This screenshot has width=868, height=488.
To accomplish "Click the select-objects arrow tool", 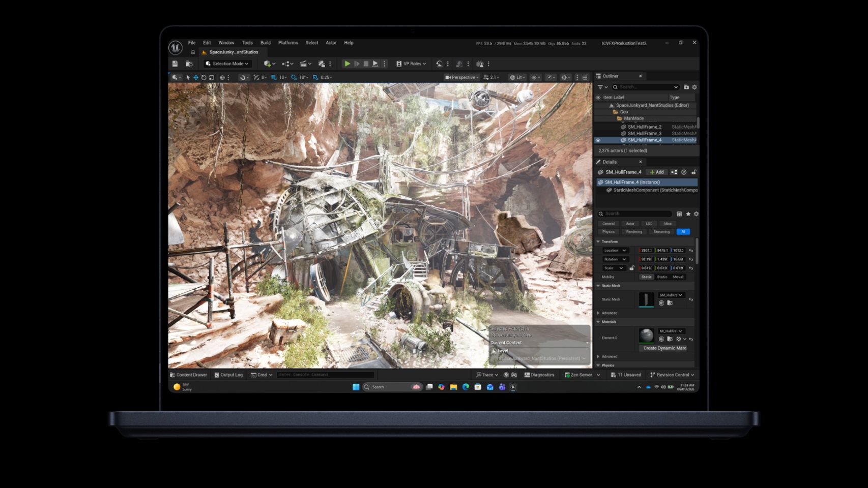I will pyautogui.click(x=188, y=77).
